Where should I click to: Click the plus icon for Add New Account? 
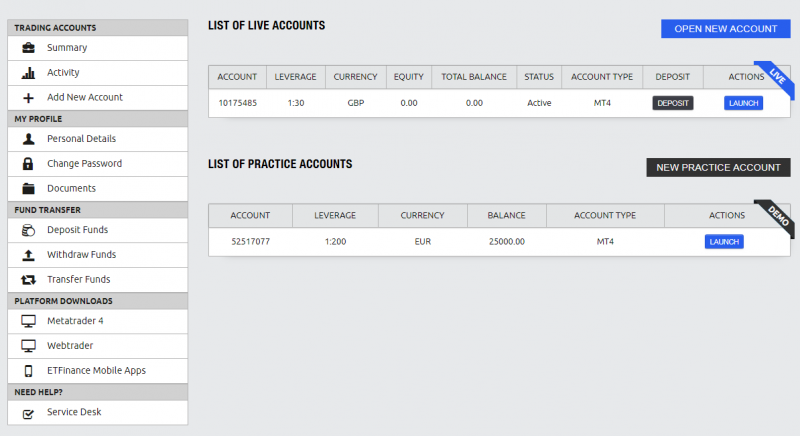click(x=29, y=97)
